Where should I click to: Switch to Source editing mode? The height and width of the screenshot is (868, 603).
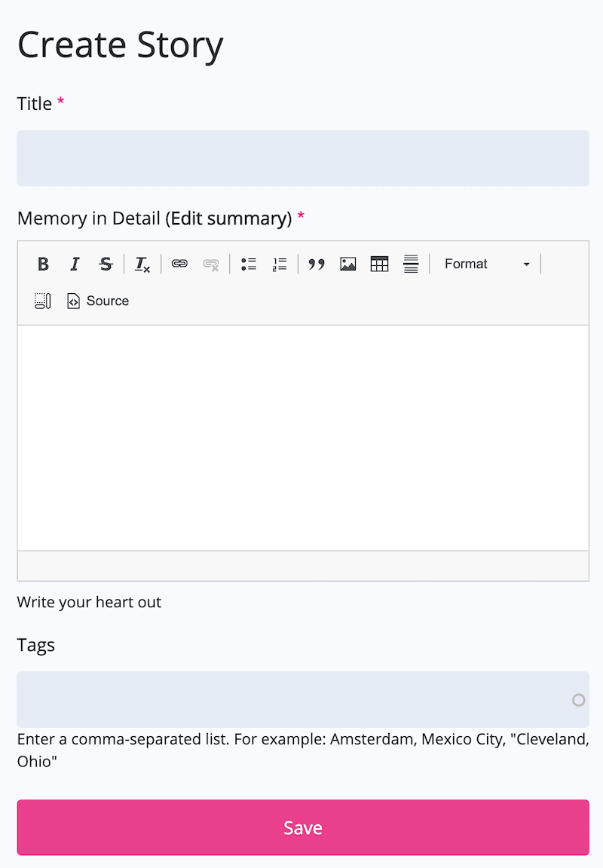(x=98, y=301)
